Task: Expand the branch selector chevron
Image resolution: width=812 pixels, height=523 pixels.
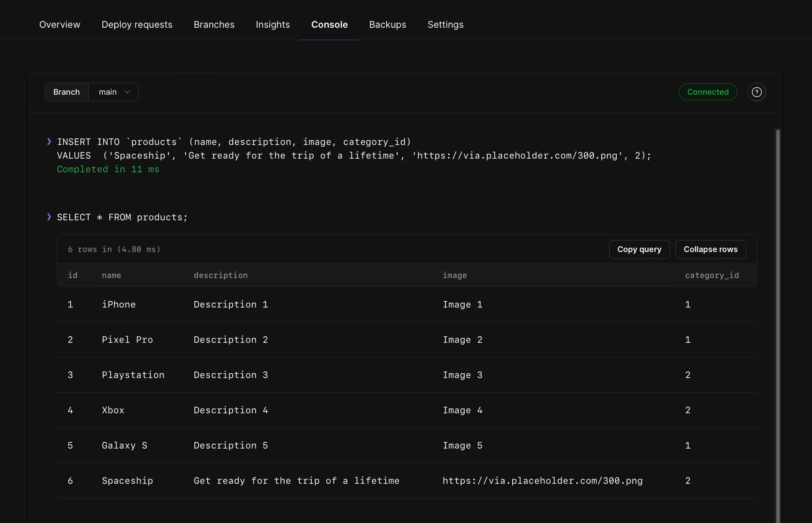Action: 127,92
